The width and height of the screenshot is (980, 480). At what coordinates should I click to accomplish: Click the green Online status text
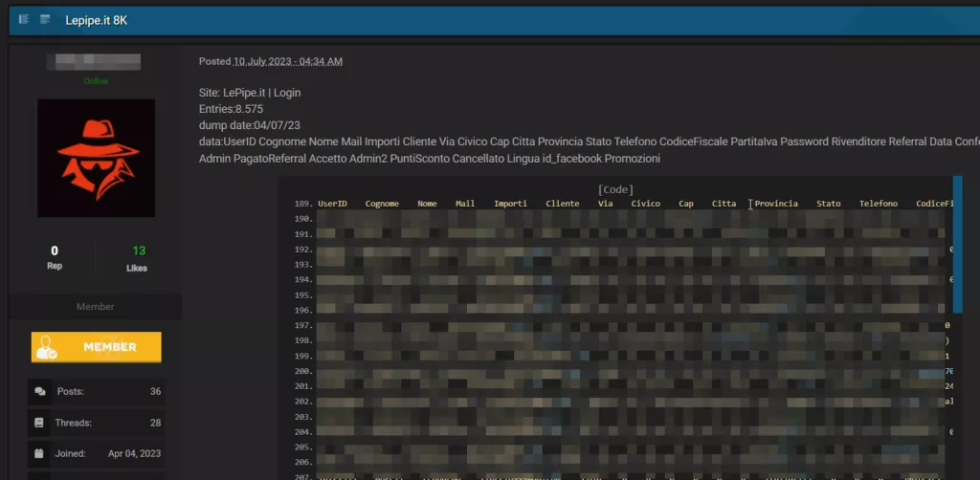coord(96,81)
